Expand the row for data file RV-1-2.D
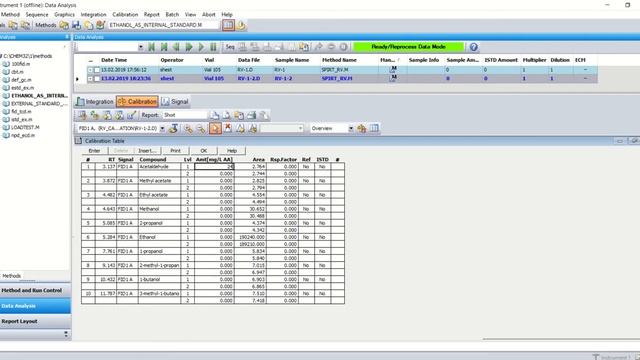The width and height of the screenshot is (640, 360). coord(90,79)
